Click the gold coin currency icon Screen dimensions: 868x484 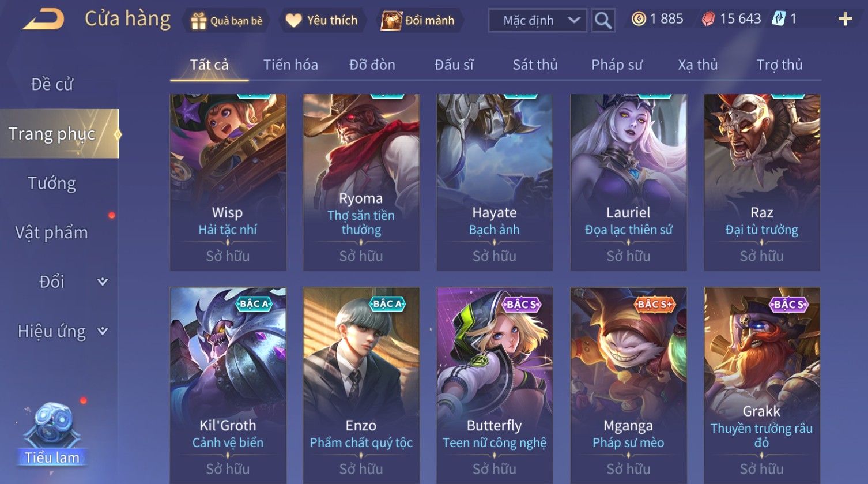(x=639, y=20)
